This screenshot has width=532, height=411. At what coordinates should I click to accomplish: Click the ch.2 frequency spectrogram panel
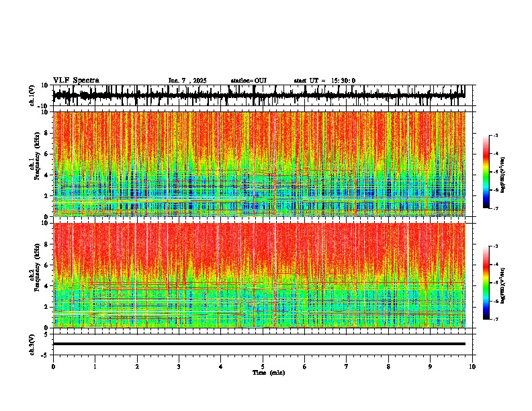(259, 275)
